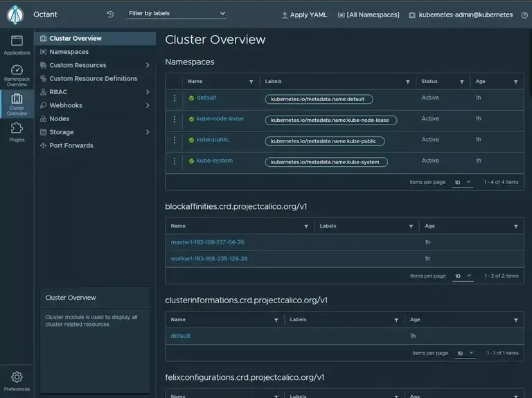Select the Cluster Overview sidebar icon
This screenshot has height=398, width=532.
(17, 105)
